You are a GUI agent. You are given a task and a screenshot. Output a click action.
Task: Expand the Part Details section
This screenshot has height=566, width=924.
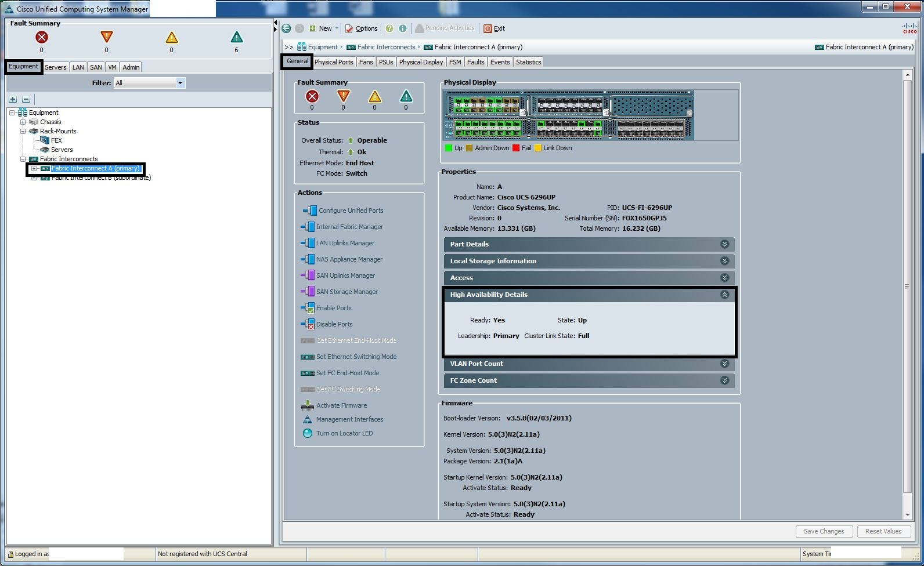coord(724,244)
